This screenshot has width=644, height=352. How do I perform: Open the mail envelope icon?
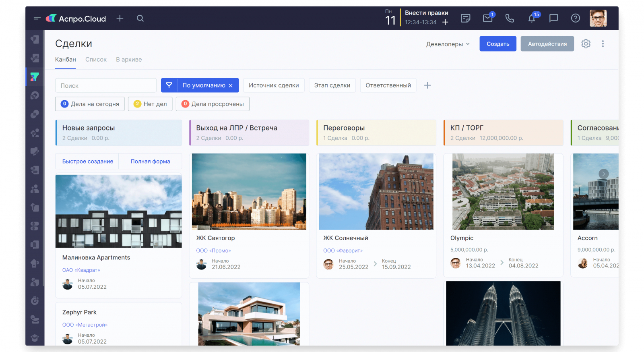tap(488, 18)
